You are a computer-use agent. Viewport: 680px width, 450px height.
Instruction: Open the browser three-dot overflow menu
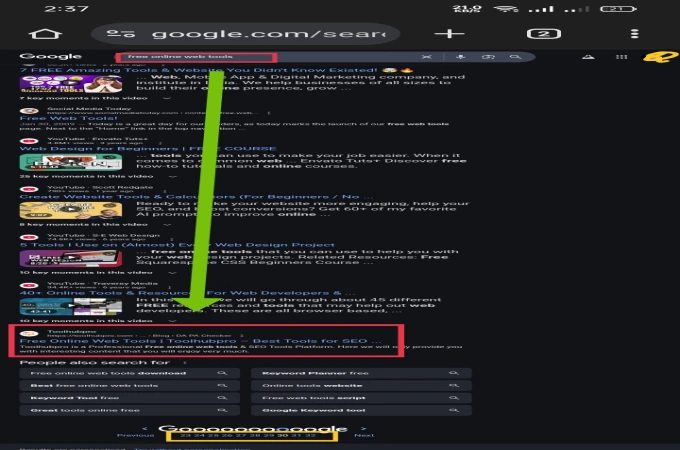(634, 34)
